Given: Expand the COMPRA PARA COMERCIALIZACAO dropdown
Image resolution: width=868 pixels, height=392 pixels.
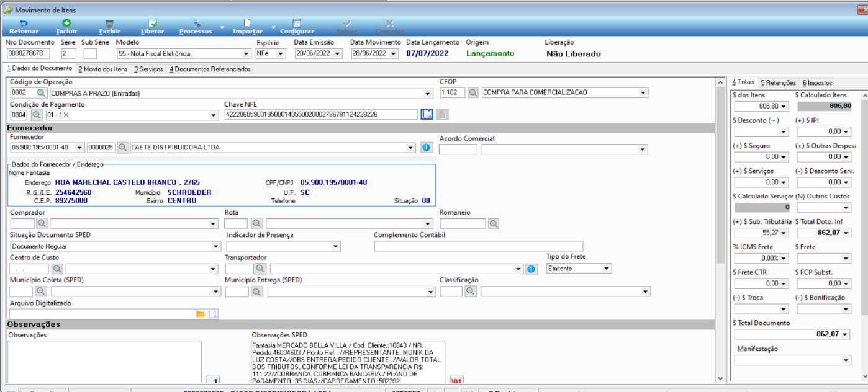Looking at the screenshot, I should click(x=643, y=93).
